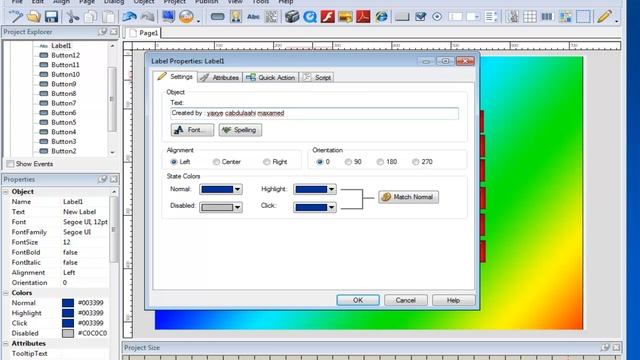Click the Build disc icon
The height and width of the screenshot is (360, 640).
(x=186, y=17)
